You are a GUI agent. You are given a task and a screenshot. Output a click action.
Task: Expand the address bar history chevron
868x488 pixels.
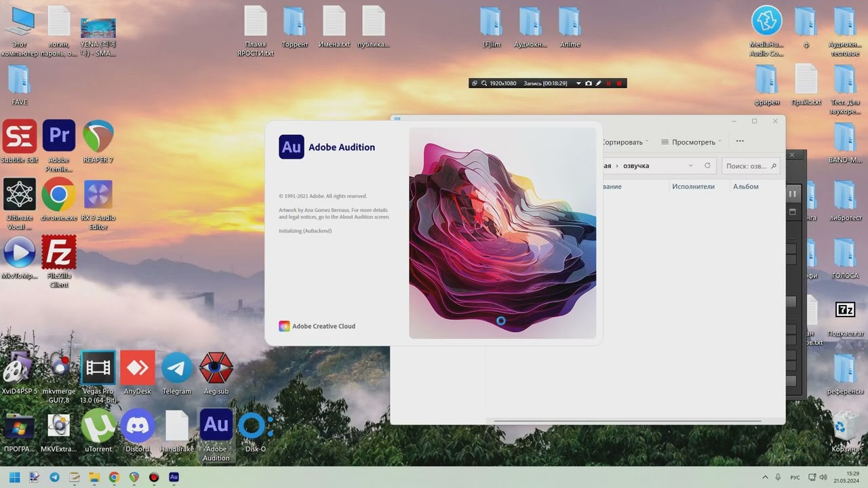click(x=691, y=166)
